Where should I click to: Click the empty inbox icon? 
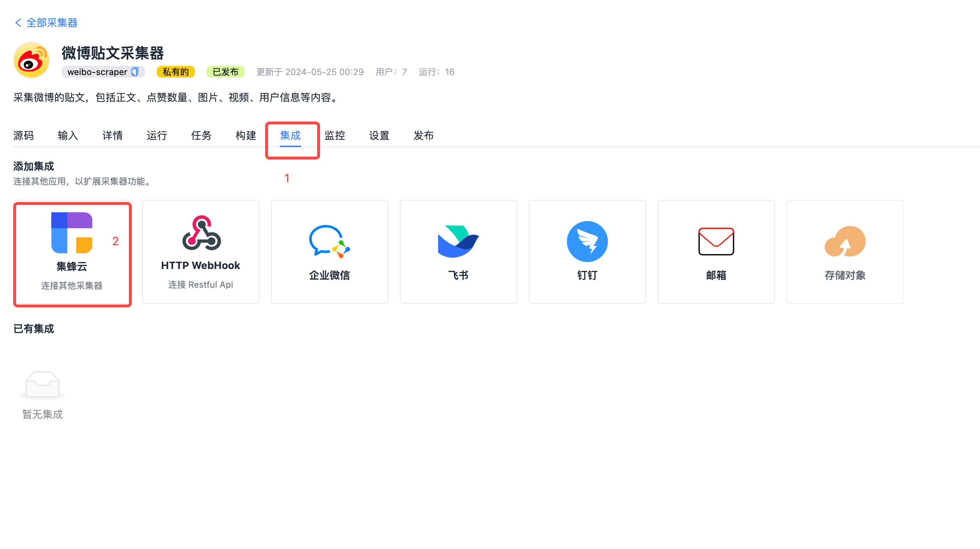[42, 385]
